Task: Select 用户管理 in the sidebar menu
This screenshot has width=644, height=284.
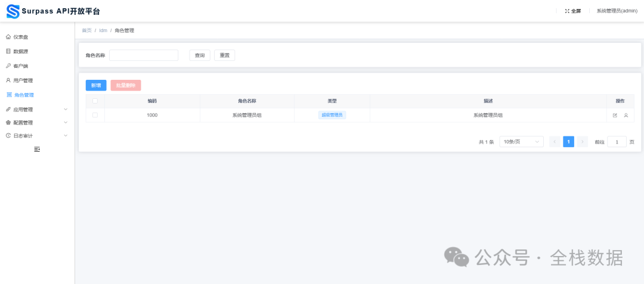Action: tap(23, 80)
